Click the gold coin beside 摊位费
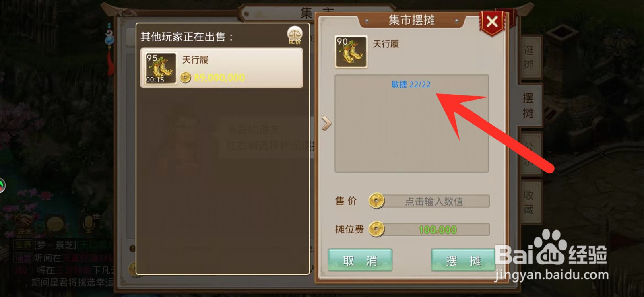The width and height of the screenshot is (644, 297). coord(376,229)
